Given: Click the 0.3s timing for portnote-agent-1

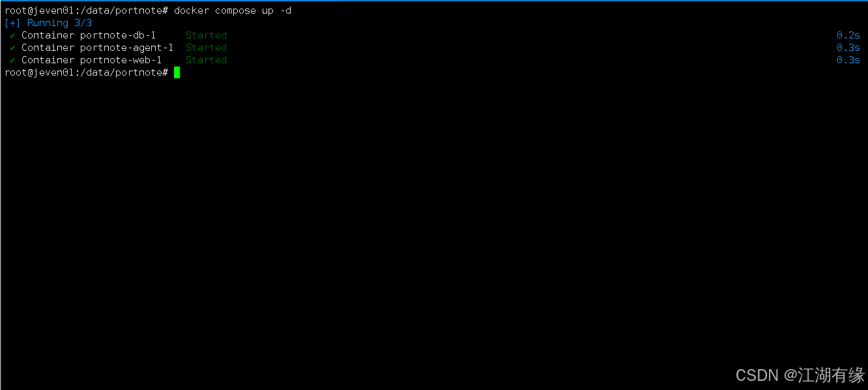Looking at the screenshot, I should click(x=848, y=48).
